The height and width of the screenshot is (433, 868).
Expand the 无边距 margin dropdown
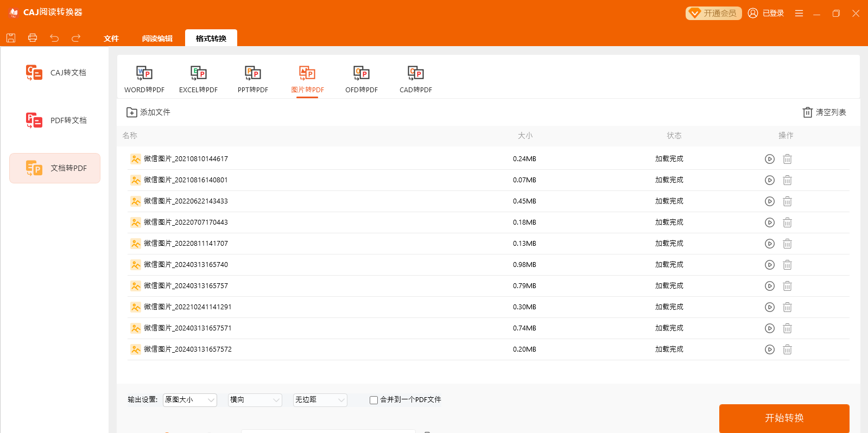320,400
